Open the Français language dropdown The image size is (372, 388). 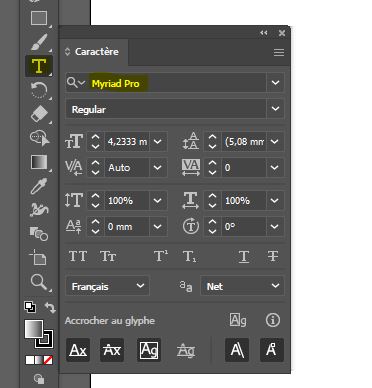[107, 286]
